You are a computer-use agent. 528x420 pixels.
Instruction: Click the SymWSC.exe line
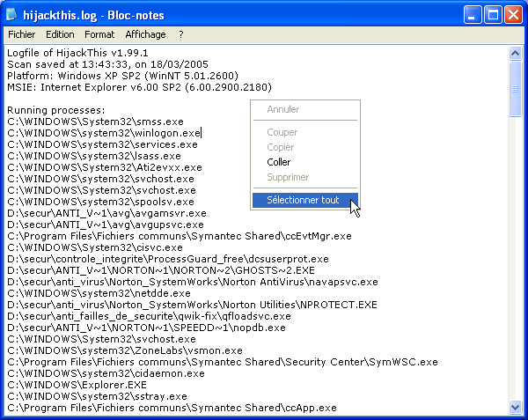coord(223,363)
